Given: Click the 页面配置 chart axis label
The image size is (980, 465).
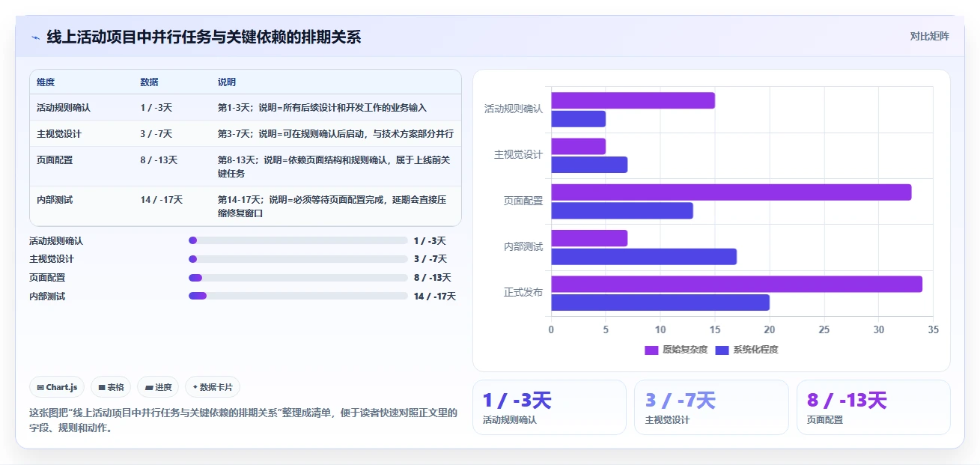Looking at the screenshot, I should click(x=523, y=201).
